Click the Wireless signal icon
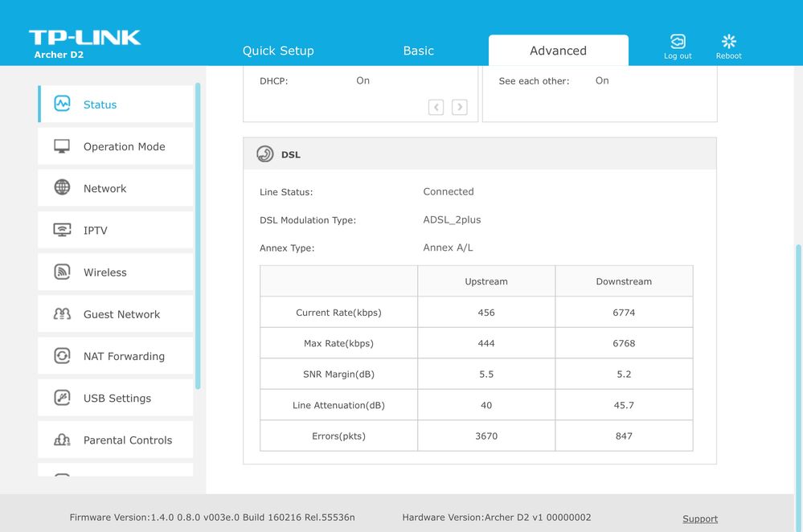 point(62,272)
